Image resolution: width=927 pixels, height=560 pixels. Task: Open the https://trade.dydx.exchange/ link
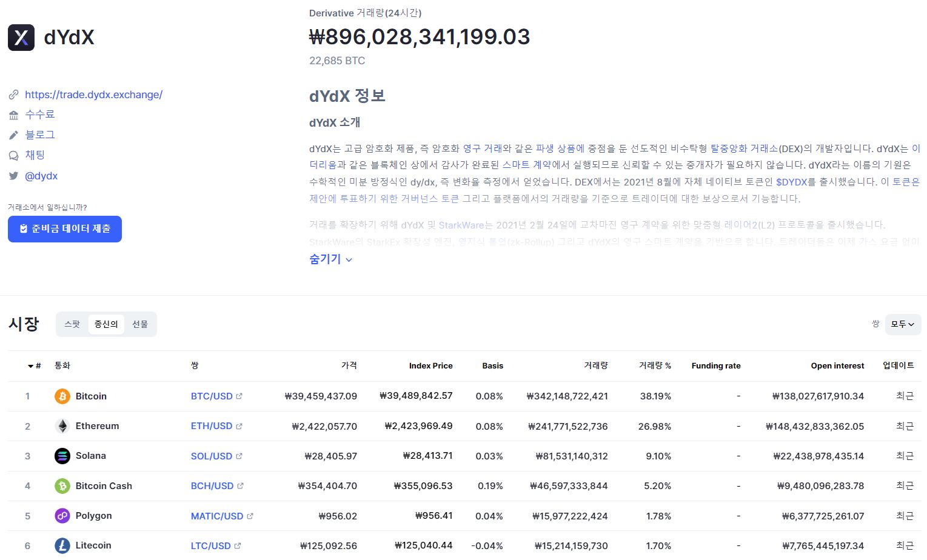pos(93,95)
